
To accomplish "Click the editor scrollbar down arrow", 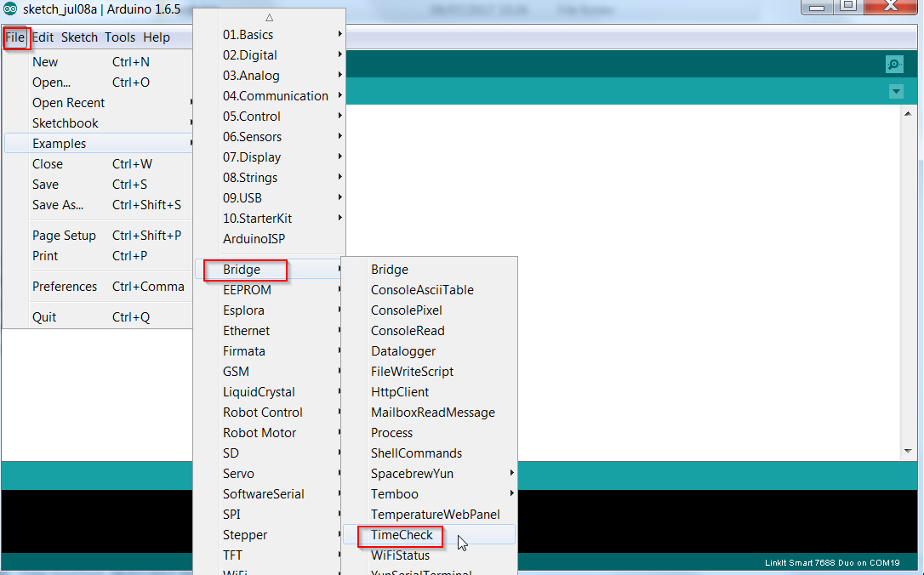I will click(x=909, y=451).
